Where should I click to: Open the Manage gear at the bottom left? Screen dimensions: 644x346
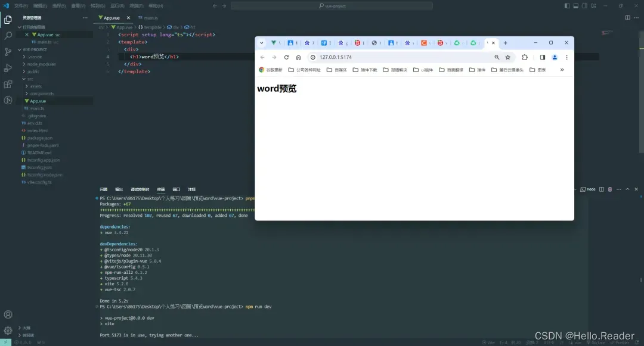click(x=8, y=331)
